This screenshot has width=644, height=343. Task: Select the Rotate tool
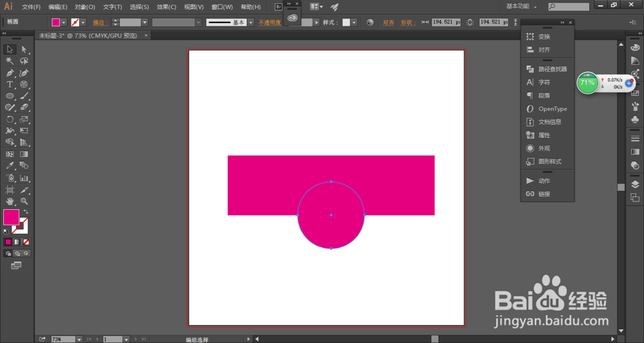[10, 120]
